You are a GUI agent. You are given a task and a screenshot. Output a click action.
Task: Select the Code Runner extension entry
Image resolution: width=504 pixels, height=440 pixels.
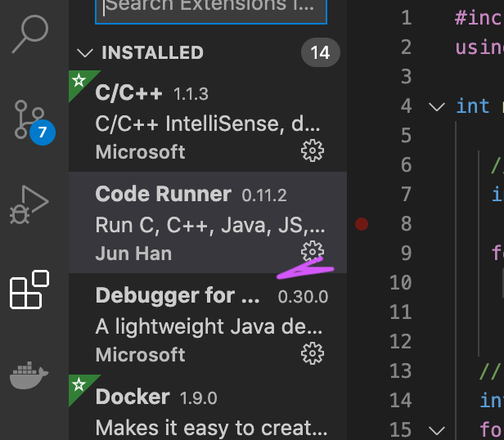point(208,222)
